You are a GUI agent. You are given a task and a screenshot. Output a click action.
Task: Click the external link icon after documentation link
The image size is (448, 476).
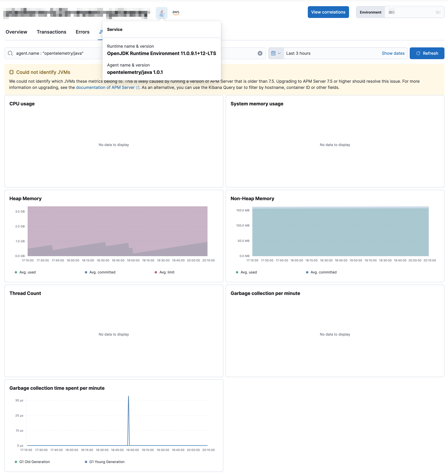[138, 88]
